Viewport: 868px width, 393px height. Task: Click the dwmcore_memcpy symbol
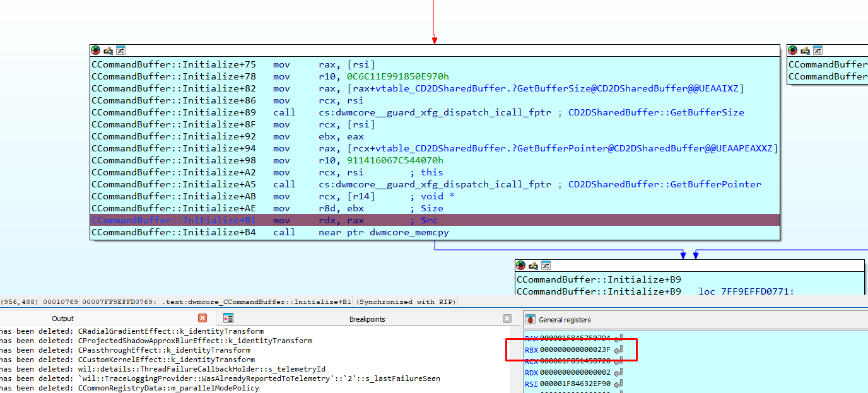tap(409, 232)
